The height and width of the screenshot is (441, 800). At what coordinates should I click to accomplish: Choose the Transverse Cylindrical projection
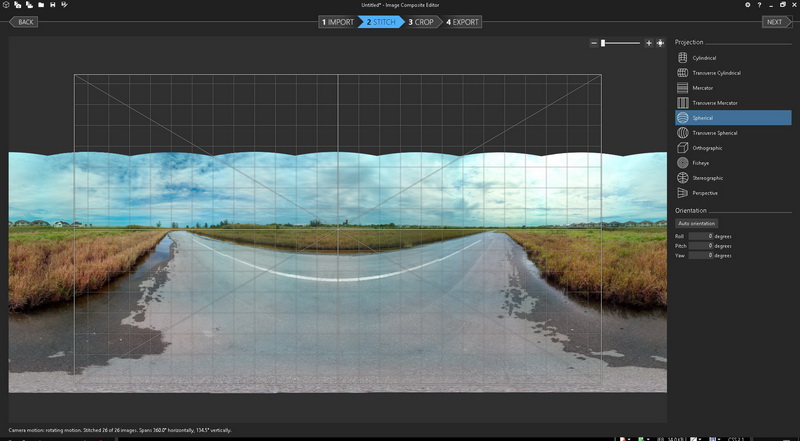pos(715,73)
